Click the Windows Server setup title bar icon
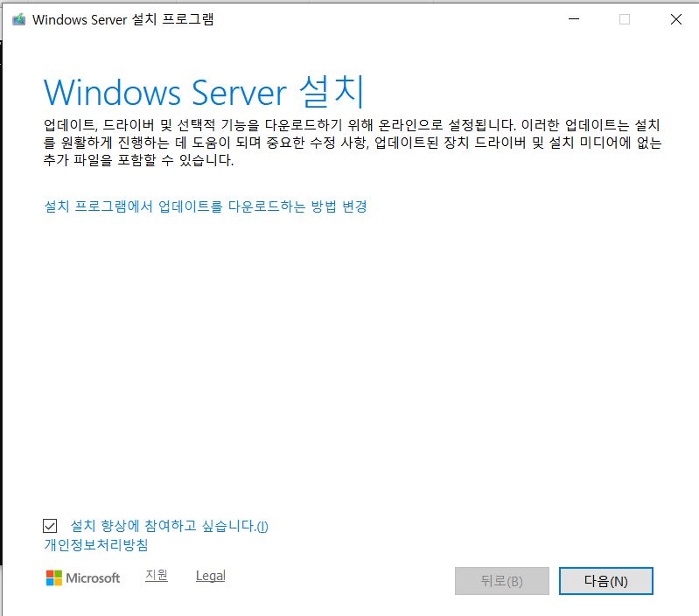Image resolution: width=699 pixels, height=616 pixels. tap(18, 19)
